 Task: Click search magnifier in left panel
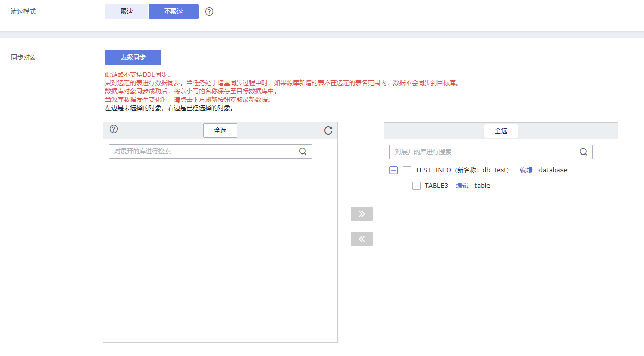tap(303, 151)
